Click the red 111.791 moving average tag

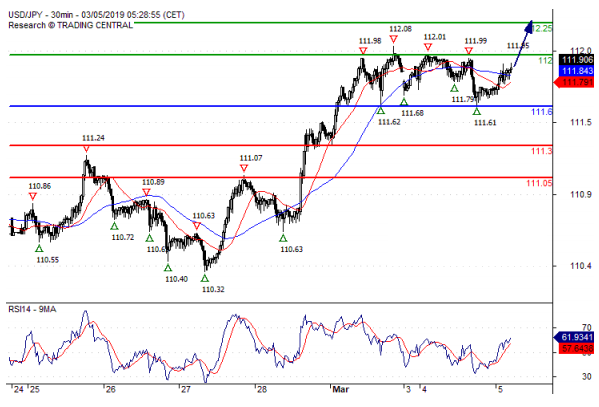pyautogui.click(x=574, y=82)
